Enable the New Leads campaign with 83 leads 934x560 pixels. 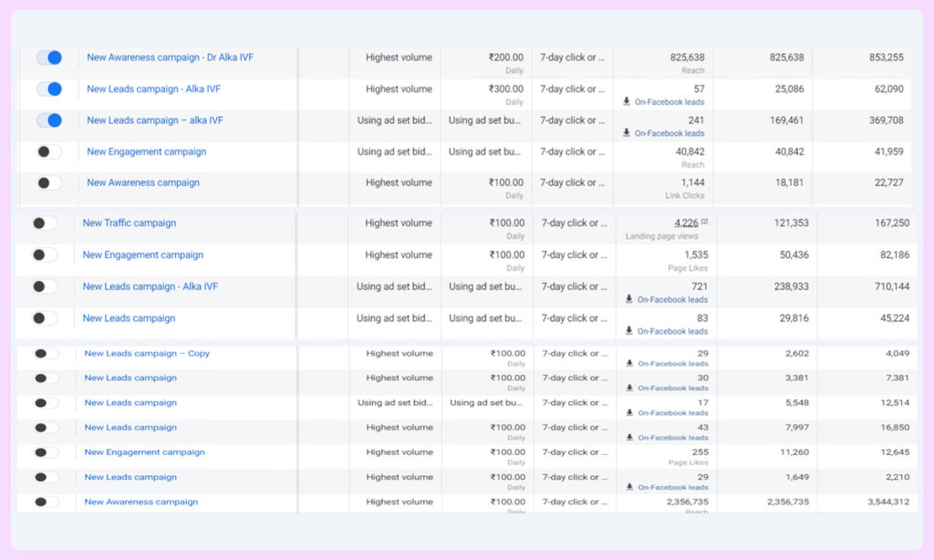pos(45,318)
